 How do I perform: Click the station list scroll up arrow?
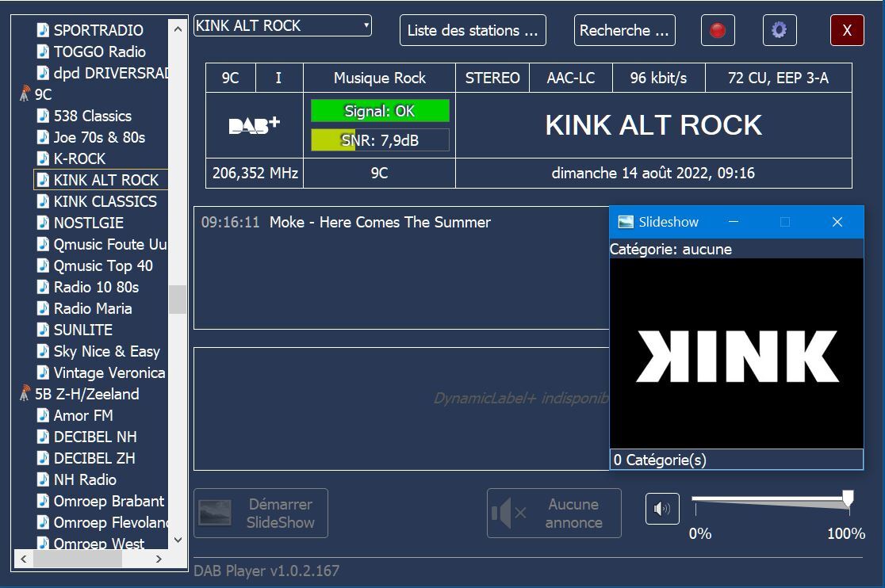click(x=178, y=29)
